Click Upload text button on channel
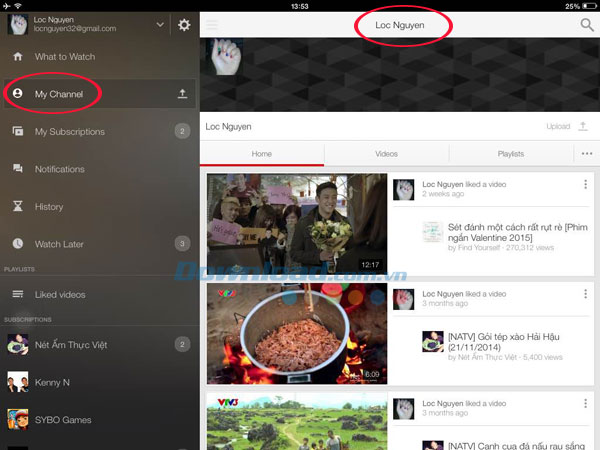 (x=558, y=126)
